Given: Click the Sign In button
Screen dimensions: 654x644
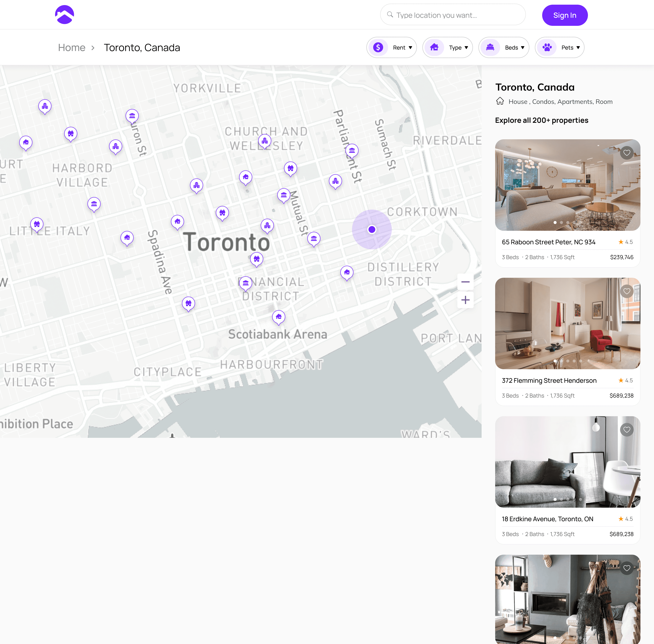Looking at the screenshot, I should [x=565, y=15].
